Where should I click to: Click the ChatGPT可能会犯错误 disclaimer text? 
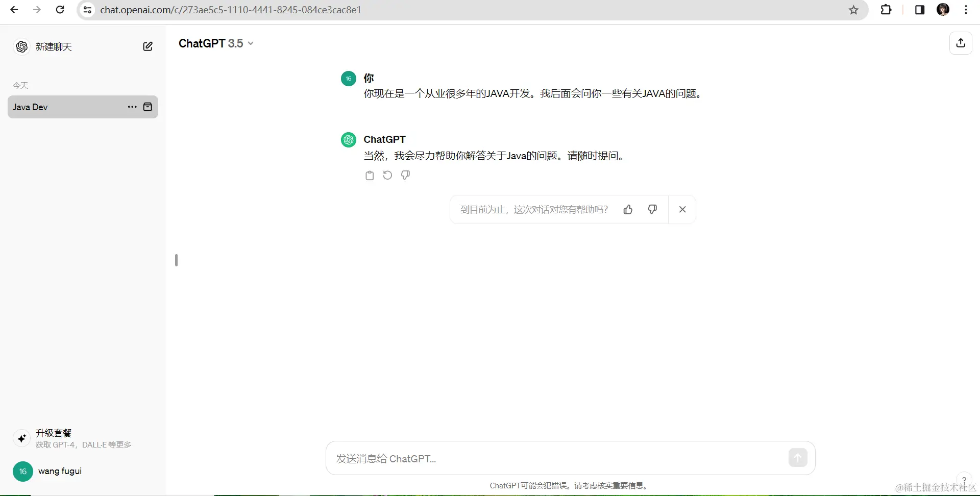point(570,485)
